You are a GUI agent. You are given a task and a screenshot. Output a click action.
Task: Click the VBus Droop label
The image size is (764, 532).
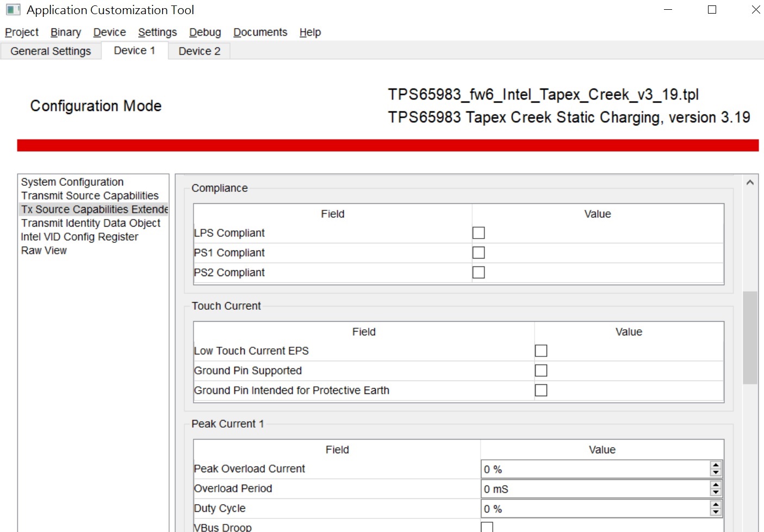[x=223, y=528]
